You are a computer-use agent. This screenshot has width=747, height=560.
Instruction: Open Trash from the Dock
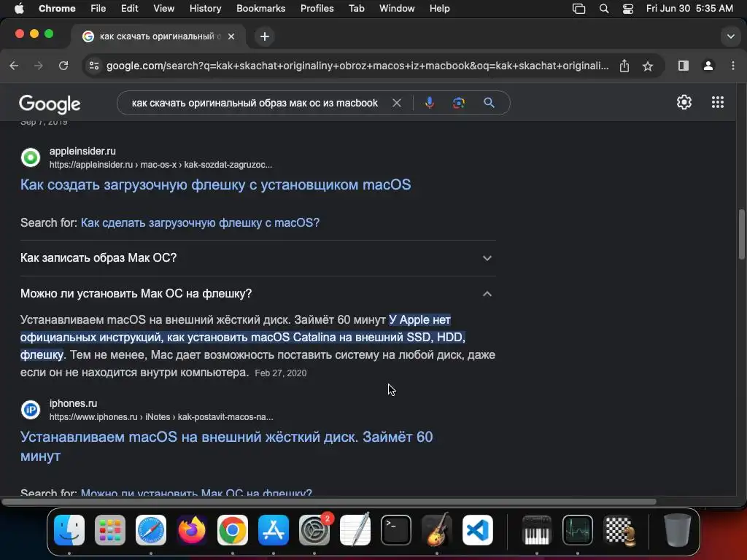pos(678,530)
